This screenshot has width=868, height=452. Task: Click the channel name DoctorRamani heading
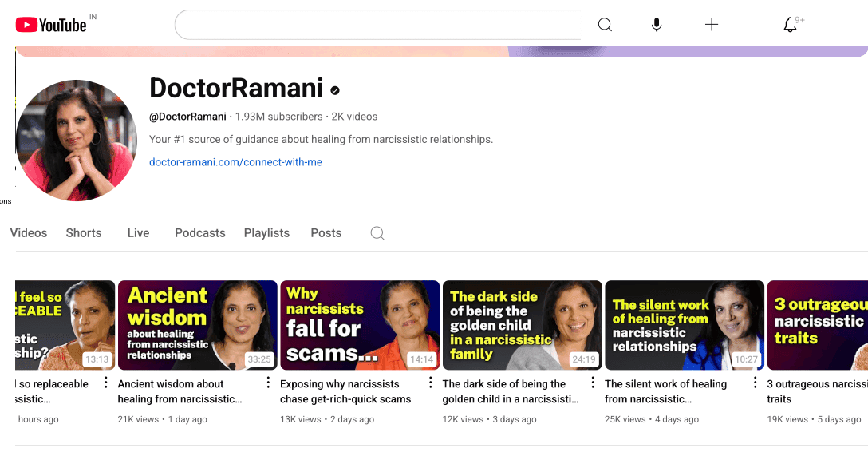236,88
